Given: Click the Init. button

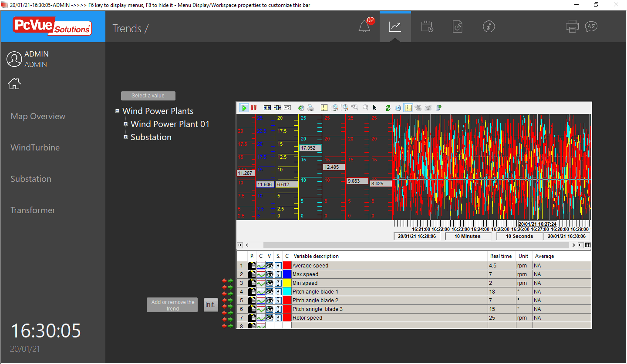Looking at the screenshot, I should pos(210,305).
